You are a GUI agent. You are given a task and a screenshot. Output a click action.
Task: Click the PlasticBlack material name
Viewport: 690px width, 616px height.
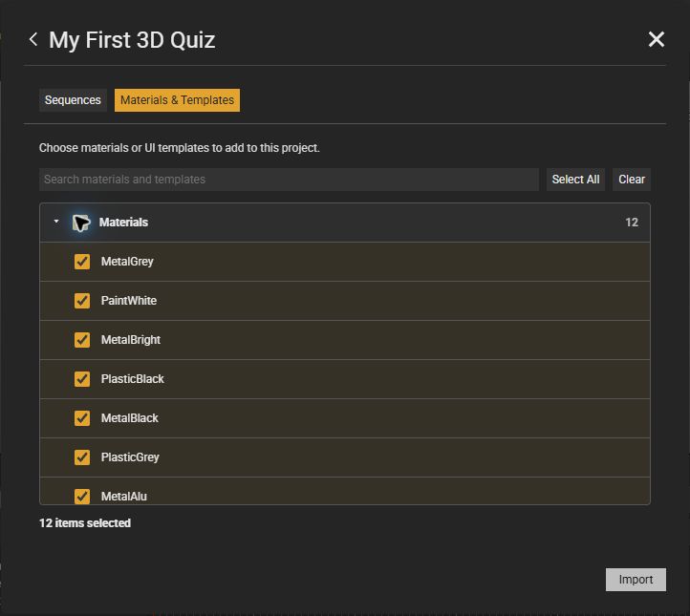point(133,379)
